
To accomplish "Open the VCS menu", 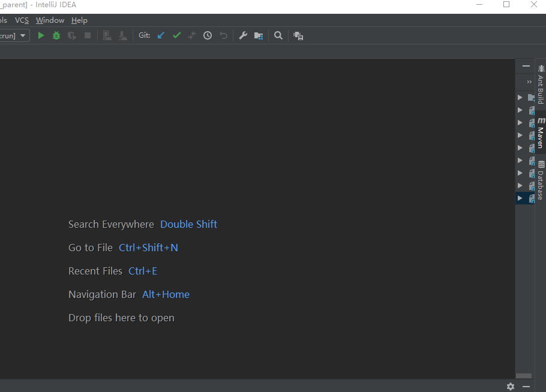I will coord(22,20).
